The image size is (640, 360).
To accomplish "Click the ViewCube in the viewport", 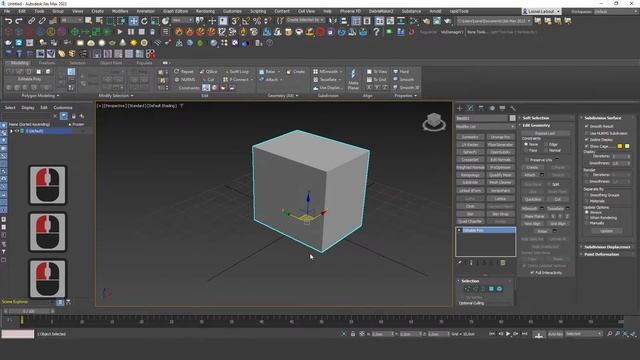I will 434,122.
